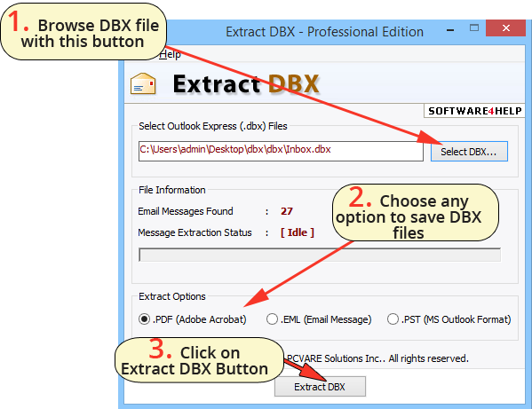
Task: Click the Extract DBX heading text
Action: [246, 83]
